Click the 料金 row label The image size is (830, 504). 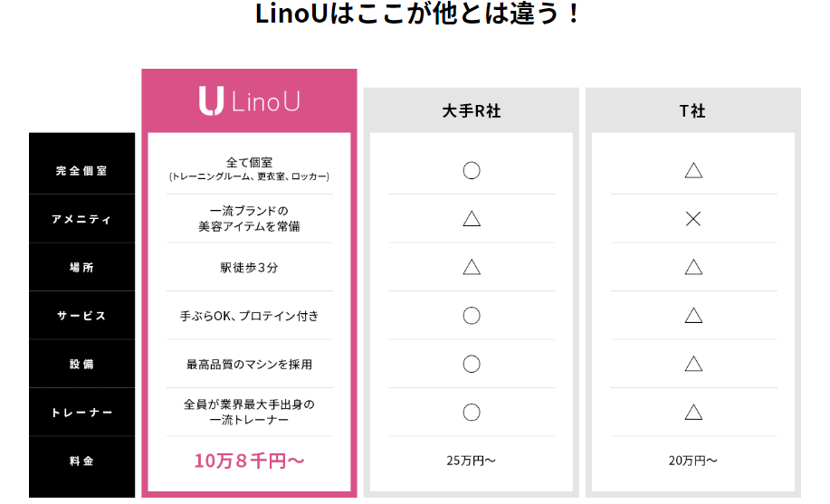click(x=81, y=461)
